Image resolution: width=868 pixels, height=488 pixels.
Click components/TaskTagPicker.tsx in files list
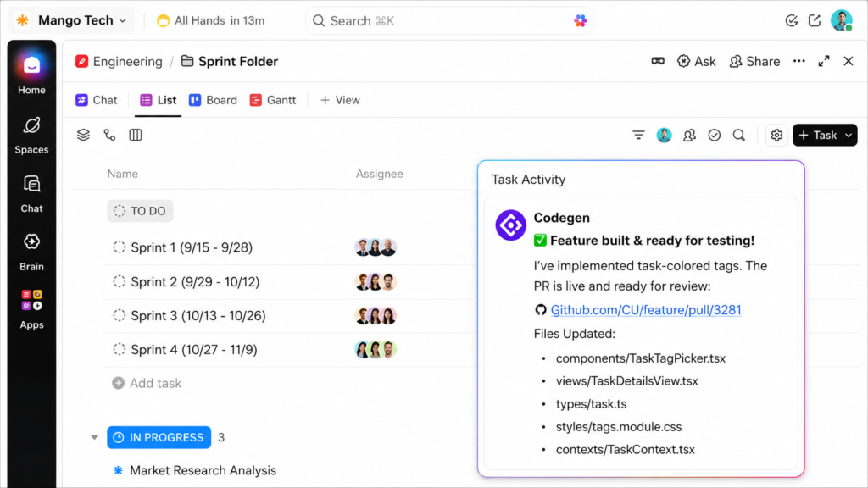pos(641,358)
